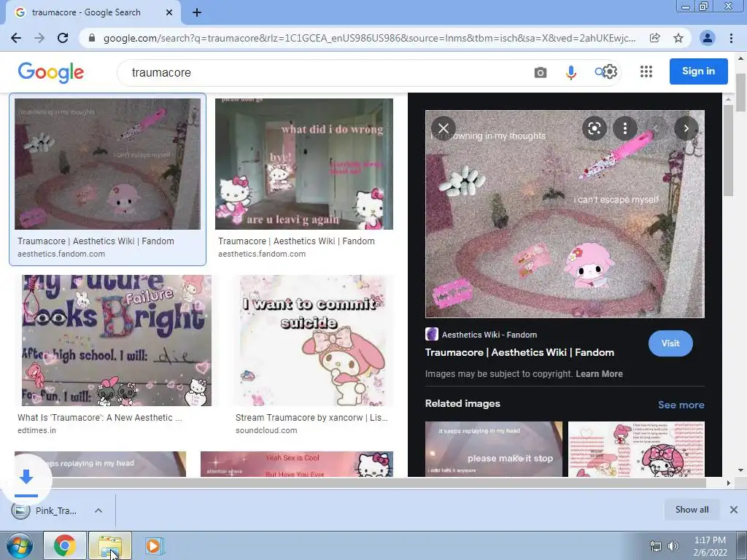Open the 'Yeah Sex is Cool' image result

pyautogui.click(x=297, y=464)
